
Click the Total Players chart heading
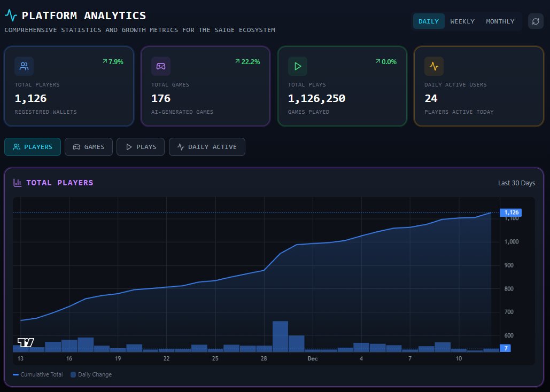[60, 183]
